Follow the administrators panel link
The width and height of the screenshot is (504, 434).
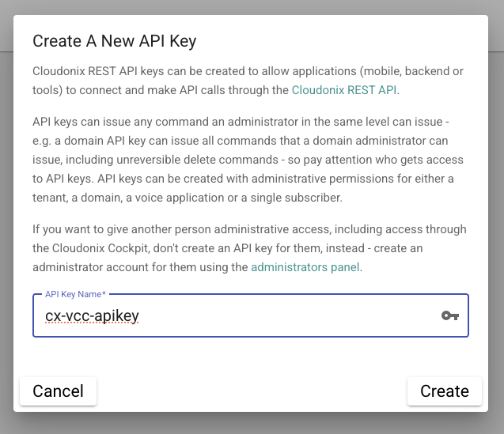pyautogui.click(x=305, y=267)
